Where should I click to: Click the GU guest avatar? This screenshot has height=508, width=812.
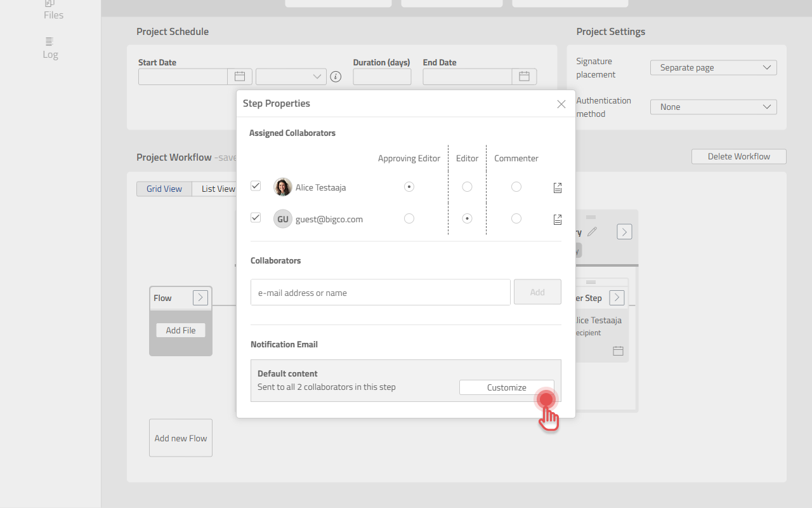[283, 219]
